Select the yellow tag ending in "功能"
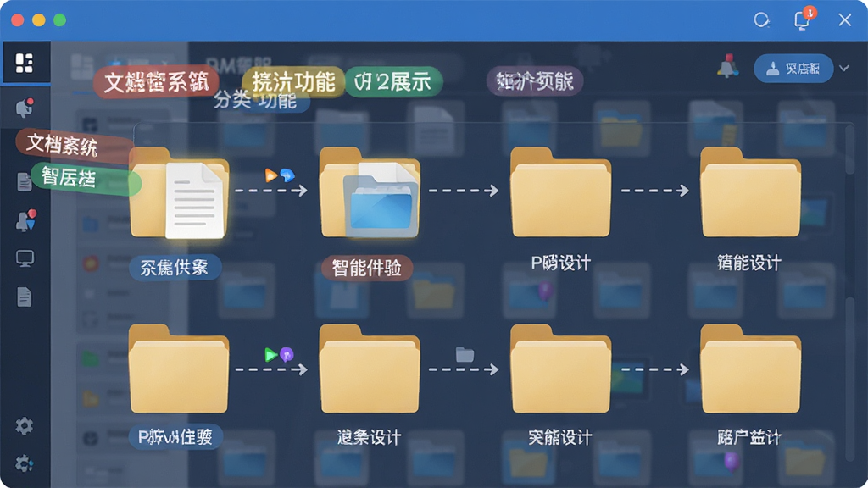868x488 pixels. tap(293, 82)
